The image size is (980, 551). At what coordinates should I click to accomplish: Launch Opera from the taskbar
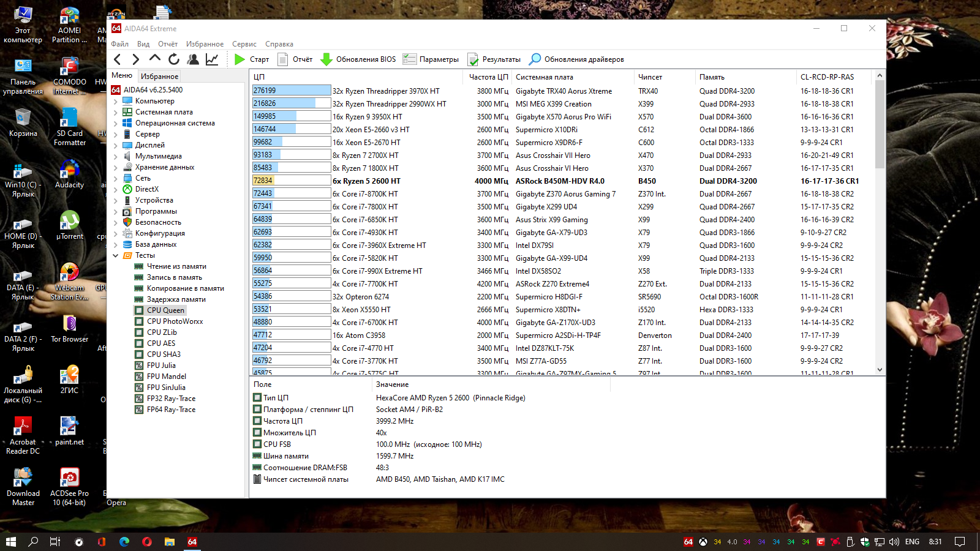coord(147,542)
